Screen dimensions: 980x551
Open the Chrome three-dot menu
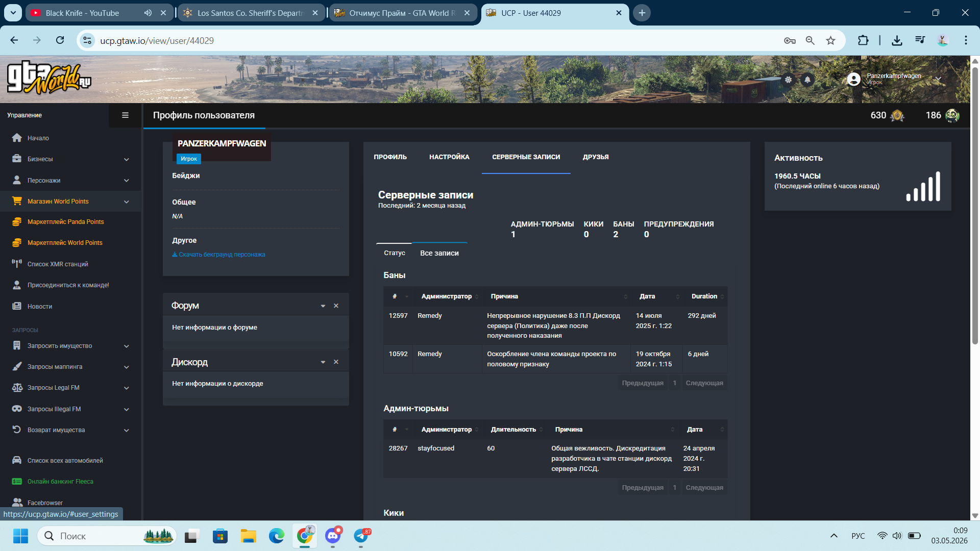click(966, 40)
